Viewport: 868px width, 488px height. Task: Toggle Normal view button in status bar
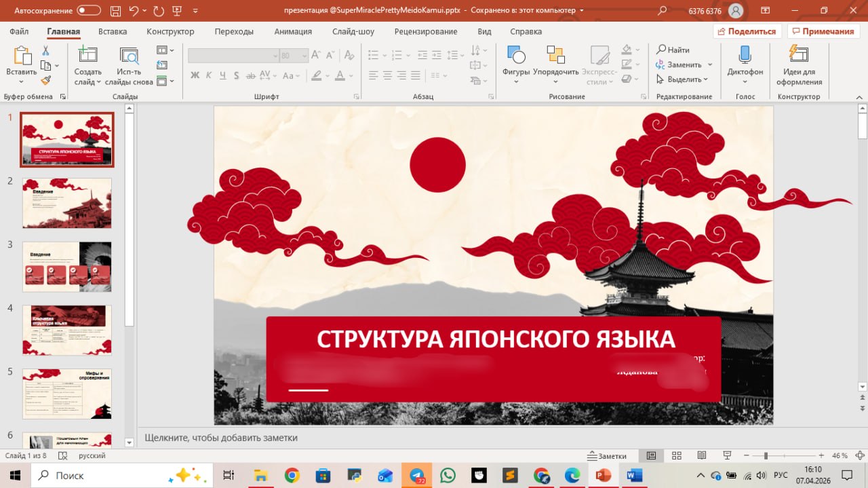pyautogui.click(x=651, y=455)
